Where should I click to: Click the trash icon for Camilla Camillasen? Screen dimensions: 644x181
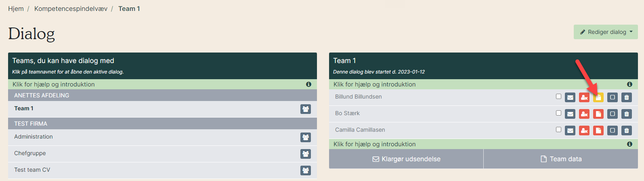point(627,130)
